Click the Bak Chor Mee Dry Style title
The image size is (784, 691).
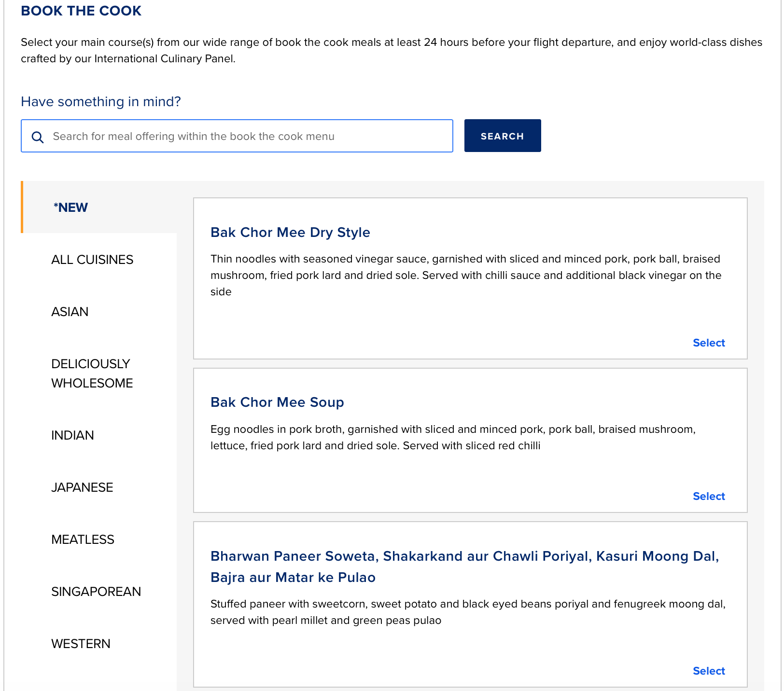click(290, 233)
